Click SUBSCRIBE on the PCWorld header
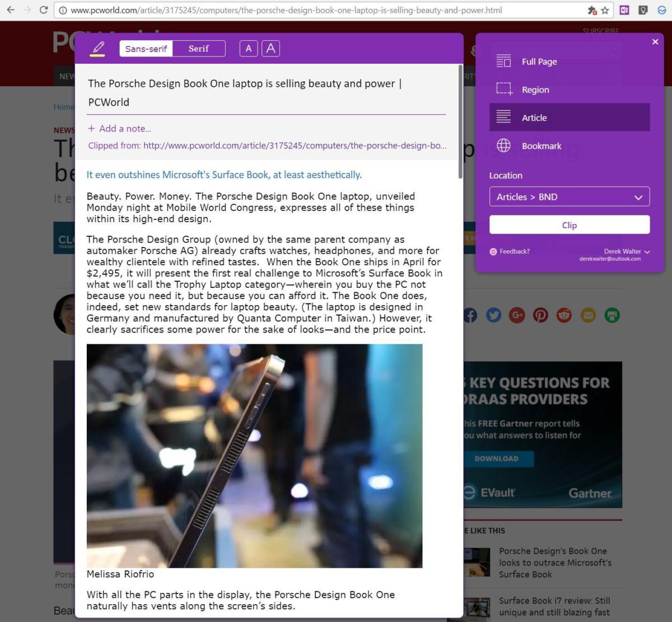The image size is (672, 622). point(601,31)
